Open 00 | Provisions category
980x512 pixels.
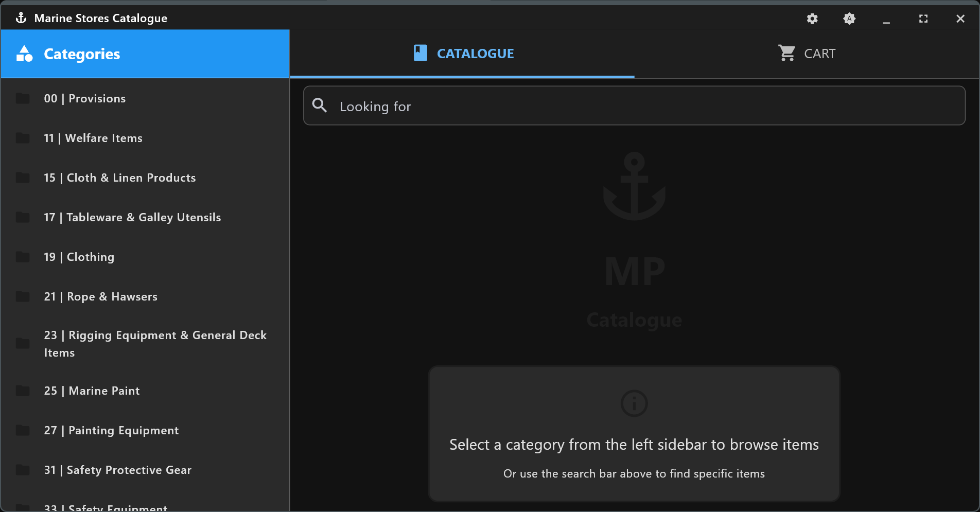pyautogui.click(x=145, y=98)
